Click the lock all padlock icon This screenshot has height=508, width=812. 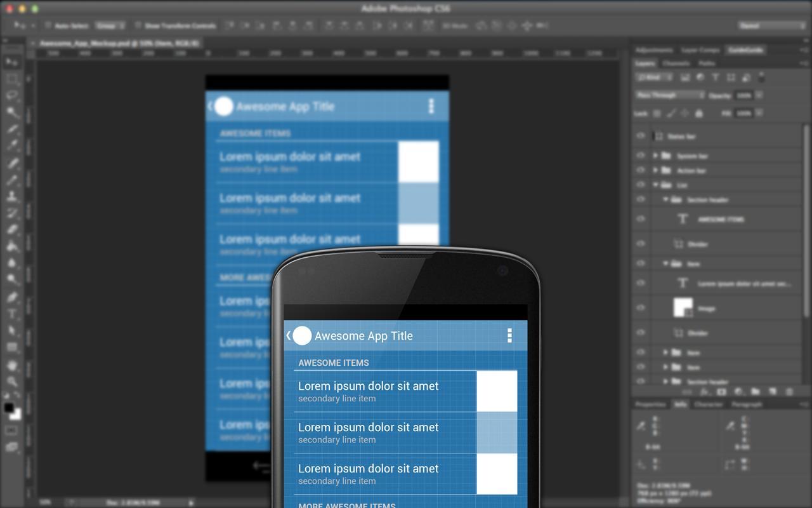click(698, 114)
